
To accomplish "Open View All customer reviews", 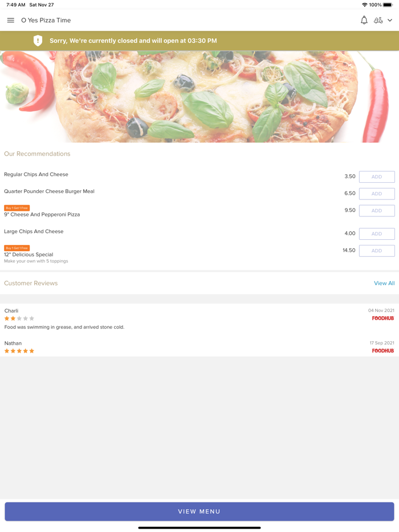I will pyautogui.click(x=384, y=283).
